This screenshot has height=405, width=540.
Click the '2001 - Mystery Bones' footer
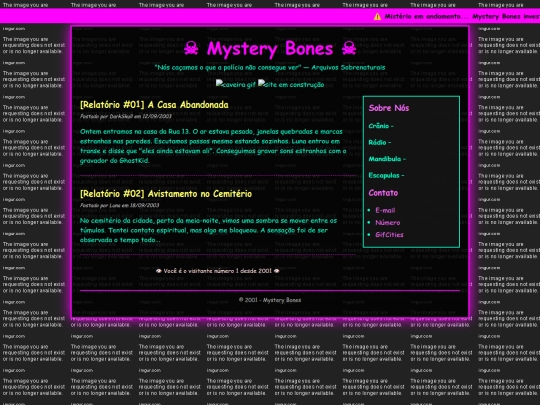[270, 300]
